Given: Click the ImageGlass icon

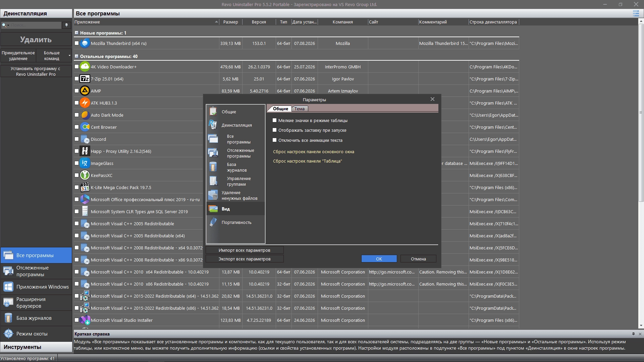Looking at the screenshot, I should coord(85,163).
